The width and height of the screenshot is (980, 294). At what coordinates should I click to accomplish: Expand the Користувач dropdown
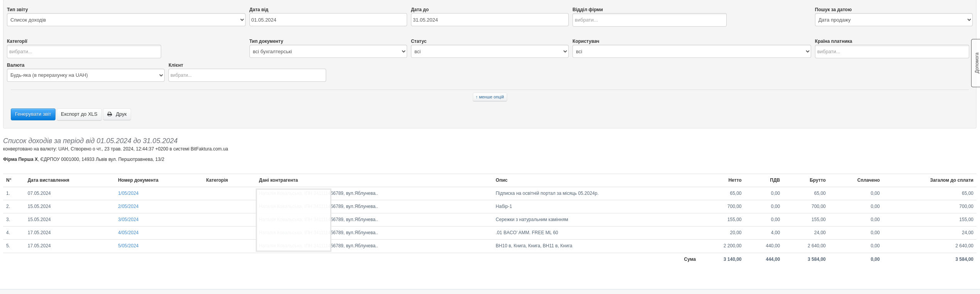tap(691, 52)
